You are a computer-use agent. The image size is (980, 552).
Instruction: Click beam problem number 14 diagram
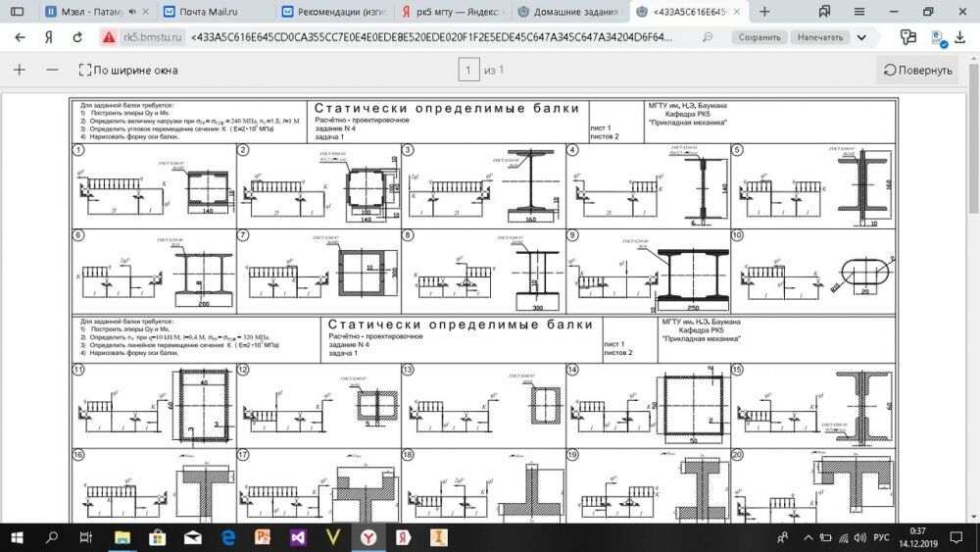[x=648, y=406]
